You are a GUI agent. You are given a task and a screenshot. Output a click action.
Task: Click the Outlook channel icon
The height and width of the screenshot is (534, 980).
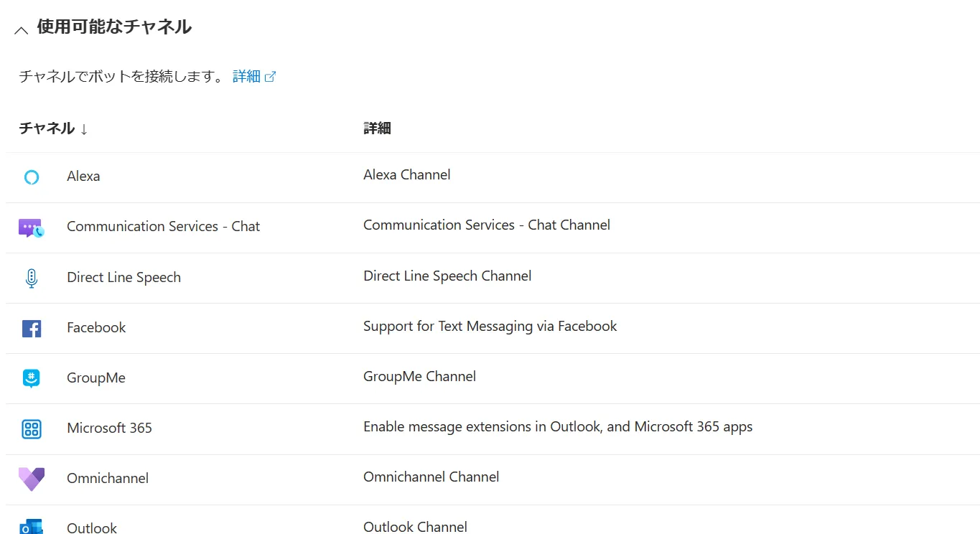(x=31, y=527)
